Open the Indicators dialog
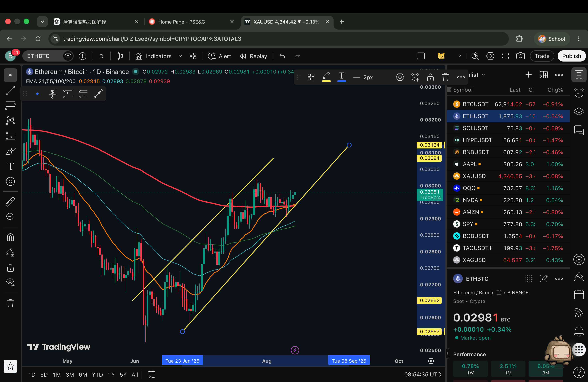This screenshot has width=588, height=382. pyautogui.click(x=153, y=56)
